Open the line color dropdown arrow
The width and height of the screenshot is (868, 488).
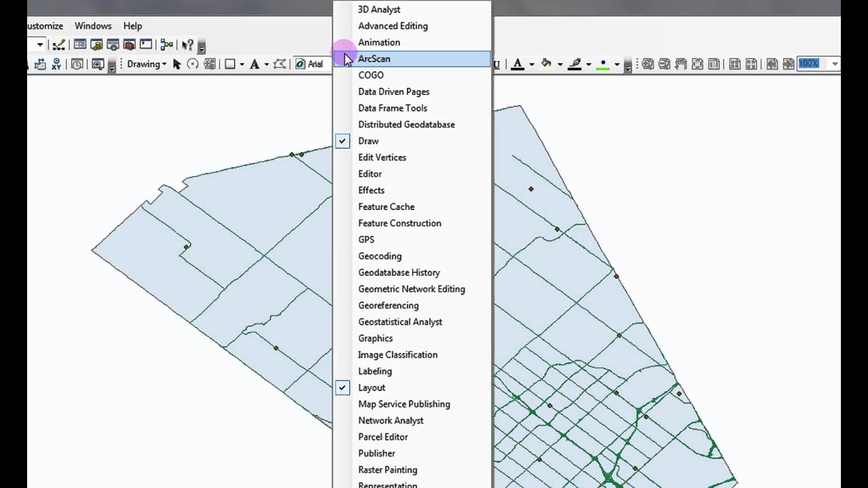588,64
